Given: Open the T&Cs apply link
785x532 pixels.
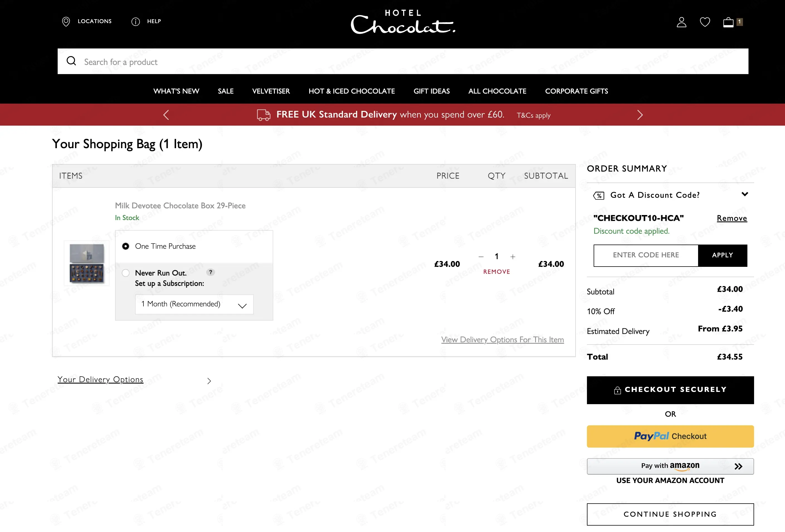Looking at the screenshot, I should point(534,116).
